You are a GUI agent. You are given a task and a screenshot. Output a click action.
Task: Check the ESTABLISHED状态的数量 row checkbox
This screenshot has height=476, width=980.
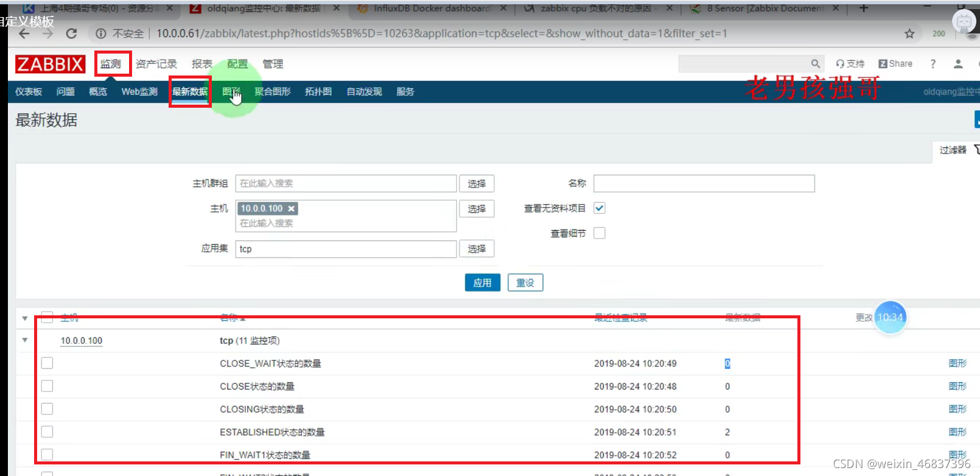(47, 432)
